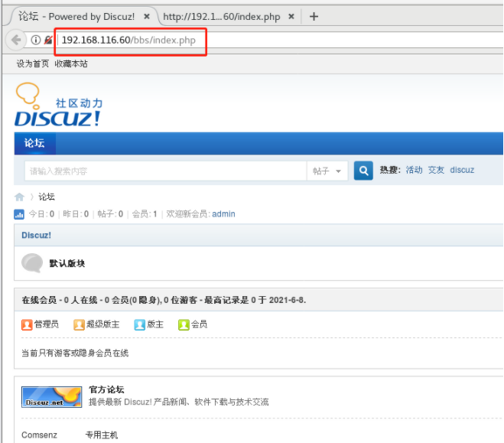Viewport: 504px width, 443px height.
Task: Click the 管理员 orange user icon
Action: click(27, 324)
